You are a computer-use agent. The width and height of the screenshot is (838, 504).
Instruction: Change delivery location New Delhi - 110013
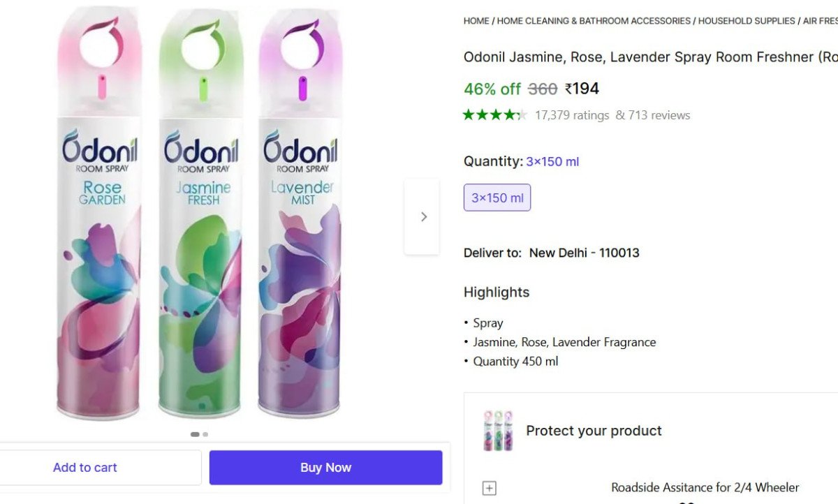584,253
